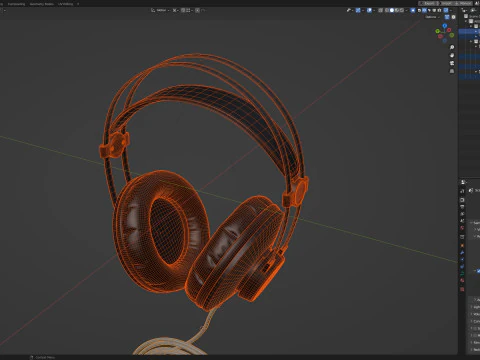
Task: Open the pivot point dropdown
Action: pos(176,10)
